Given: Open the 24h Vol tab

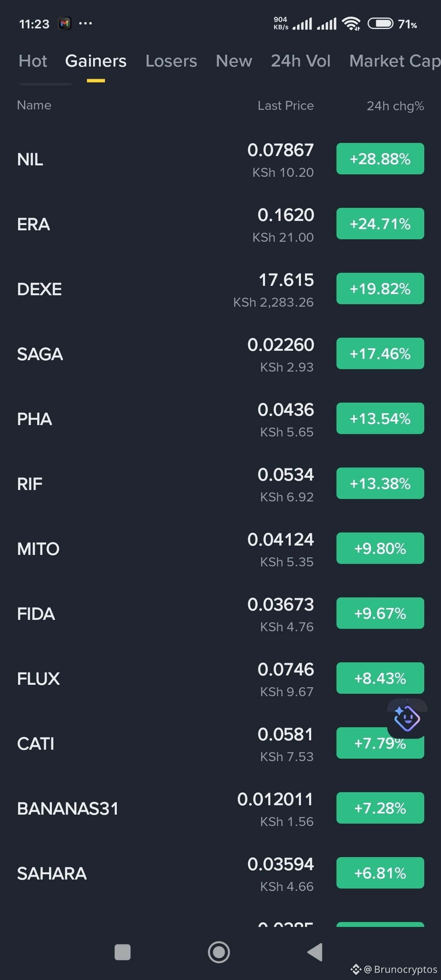Looking at the screenshot, I should coord(301,61).
